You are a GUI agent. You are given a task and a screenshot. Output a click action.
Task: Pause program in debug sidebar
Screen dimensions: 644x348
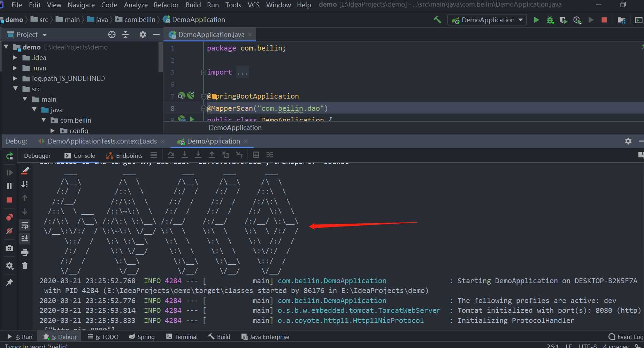pos(9,186)
